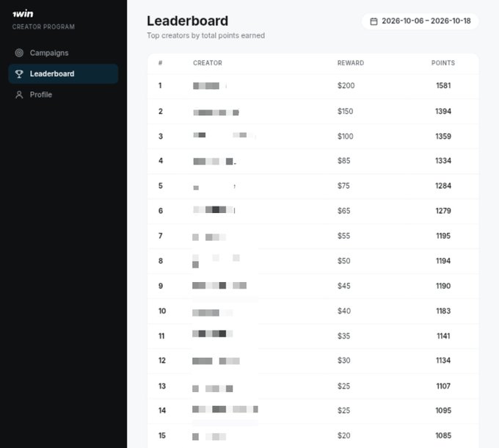Click the Campaigns target icon
This screenshot has width=499, height=448.
pyautogui.click(x=19, y=53)
